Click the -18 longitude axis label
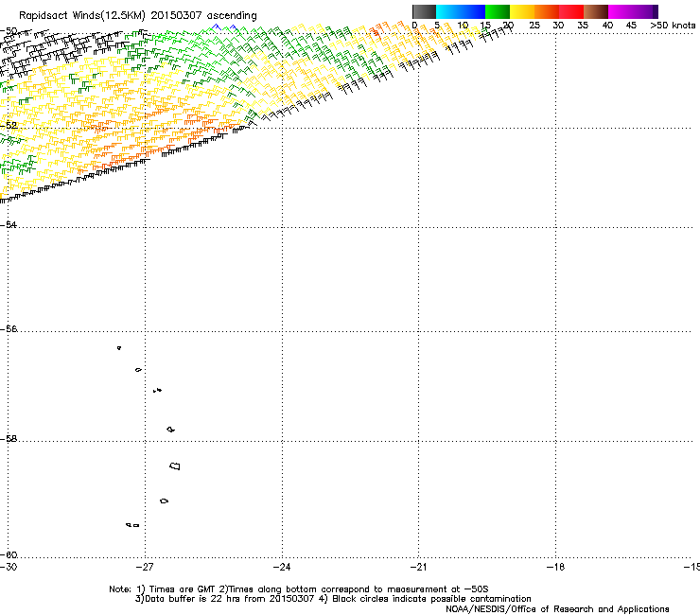The width and height of the screenshot is (700, 615). point(555,567)
